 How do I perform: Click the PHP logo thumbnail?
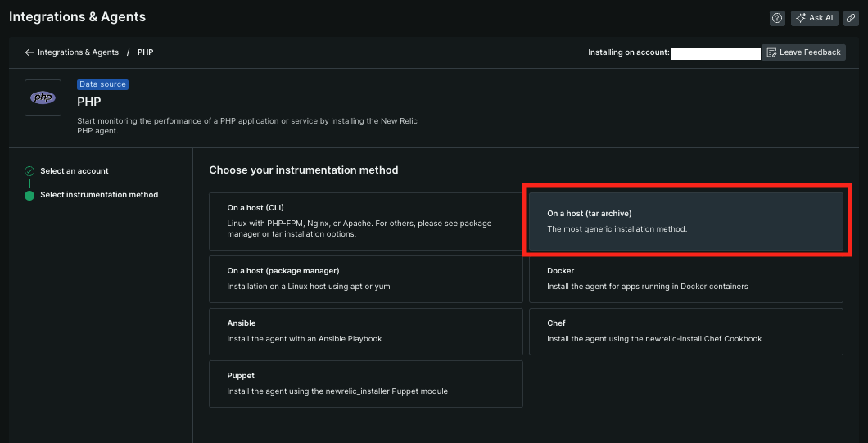pyautogui.click(x=43, y=97)
